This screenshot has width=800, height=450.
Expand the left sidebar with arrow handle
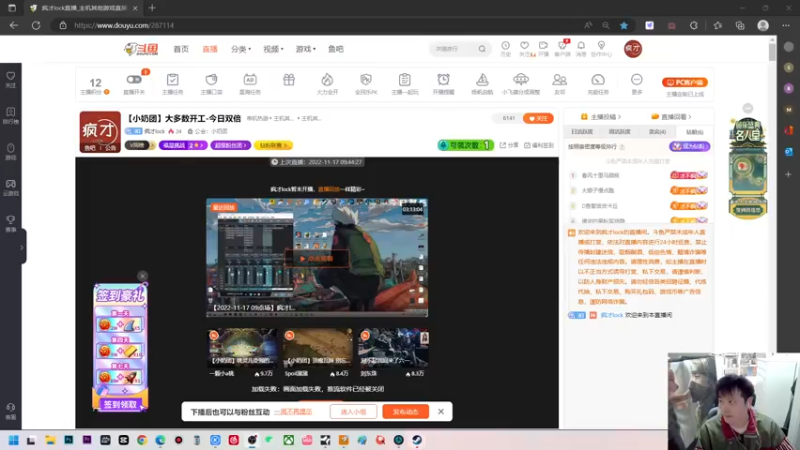pyautogui.click(x=21, y=247)
